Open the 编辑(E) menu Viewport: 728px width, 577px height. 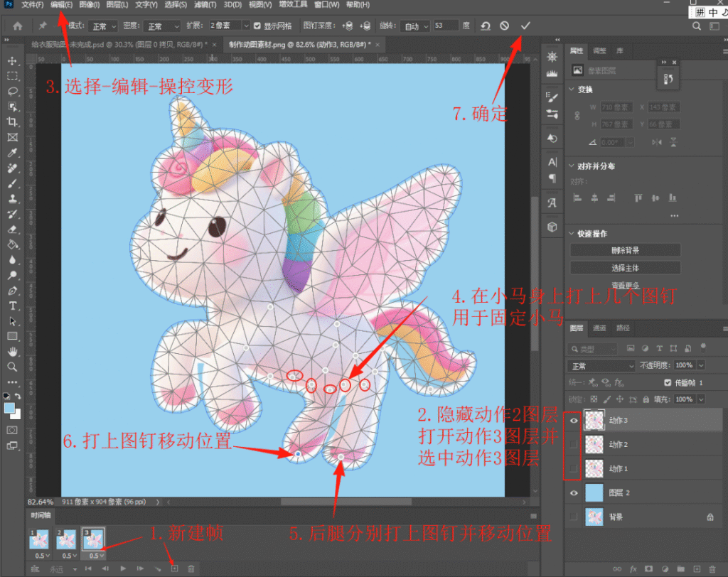(x=61, y=5)
